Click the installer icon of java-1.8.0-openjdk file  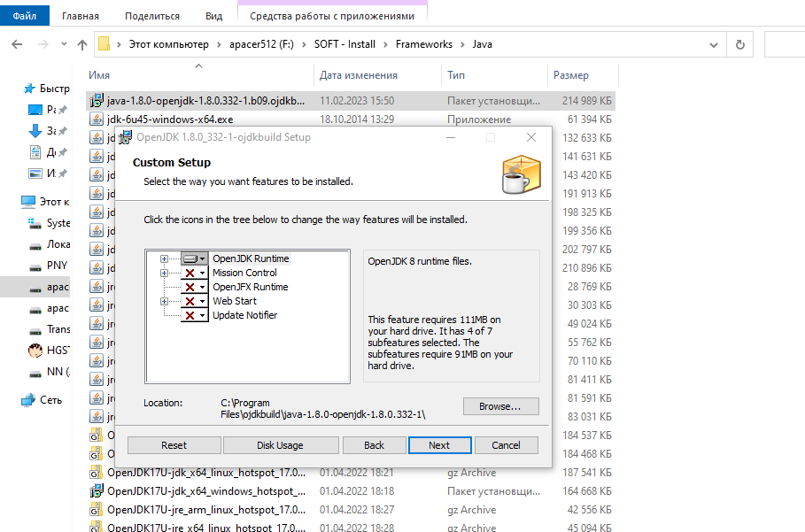97,101
